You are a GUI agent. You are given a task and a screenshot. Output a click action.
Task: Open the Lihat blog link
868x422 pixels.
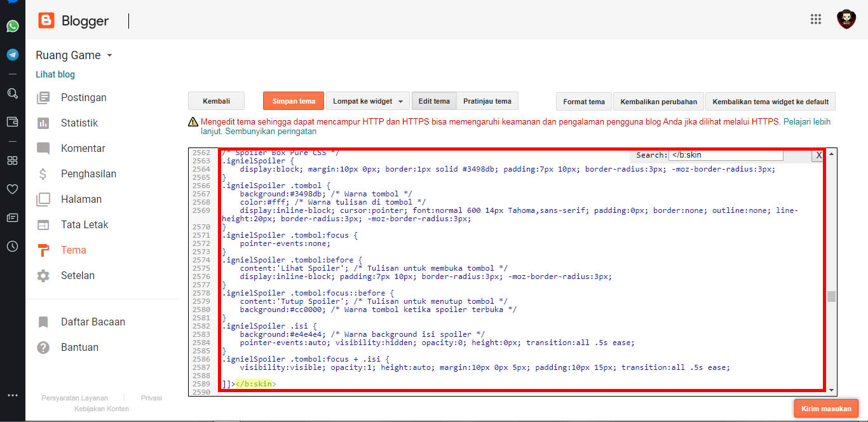(x=55, y=74)
